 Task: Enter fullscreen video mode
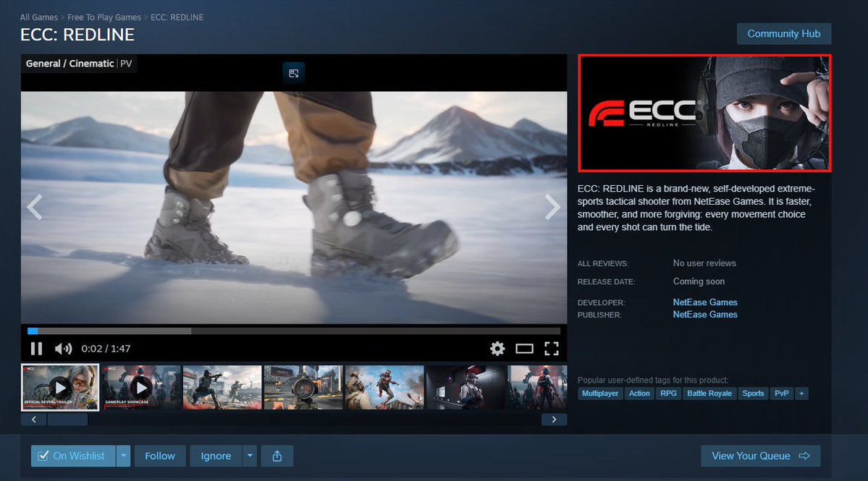(552, 349)
